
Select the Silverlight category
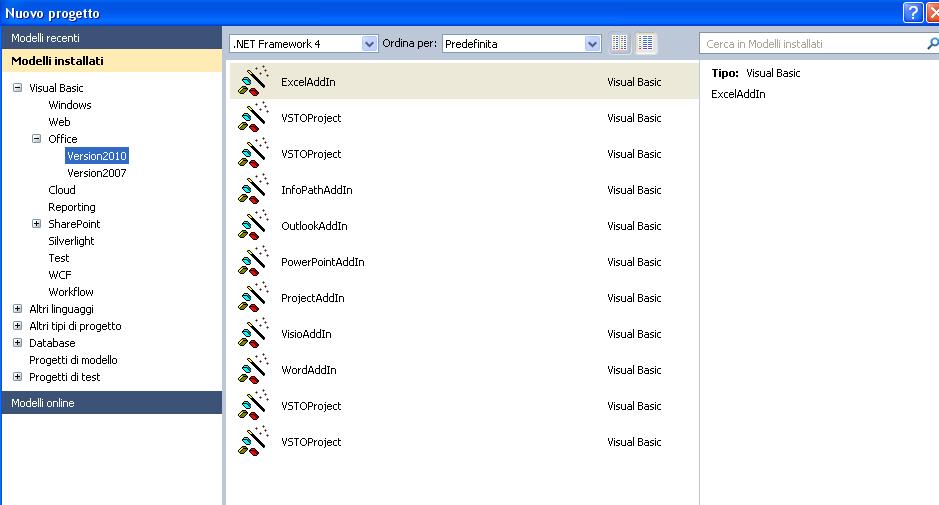(71, 241)
